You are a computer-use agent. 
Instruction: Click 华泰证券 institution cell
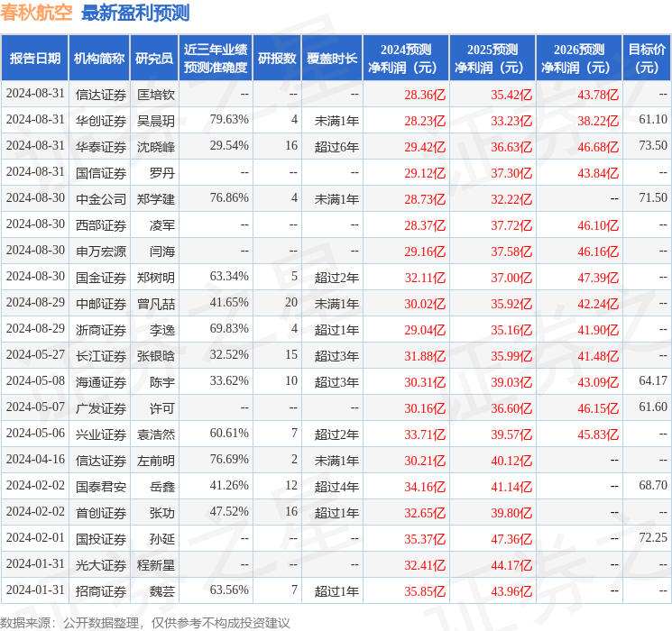click(101, 147)
